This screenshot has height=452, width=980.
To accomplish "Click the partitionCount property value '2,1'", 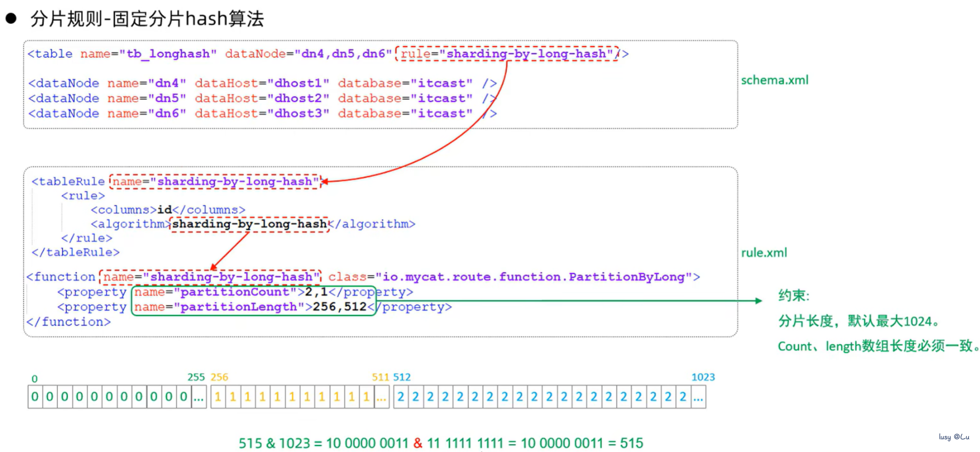I will pyautogui.click(x=316, y=292).
